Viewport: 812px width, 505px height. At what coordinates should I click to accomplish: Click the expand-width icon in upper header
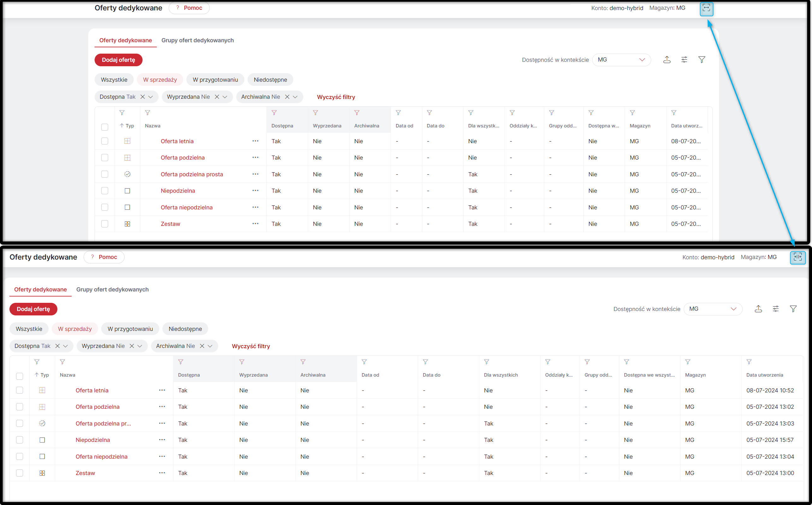click(706, 8)
